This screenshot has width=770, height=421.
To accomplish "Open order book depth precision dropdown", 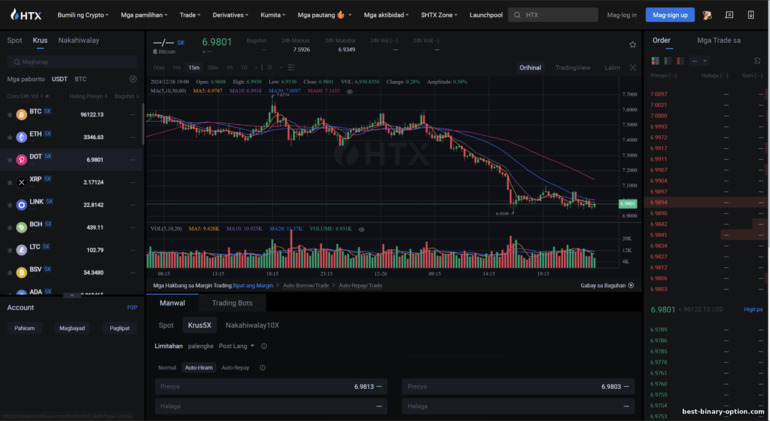I will click(699, 61).
